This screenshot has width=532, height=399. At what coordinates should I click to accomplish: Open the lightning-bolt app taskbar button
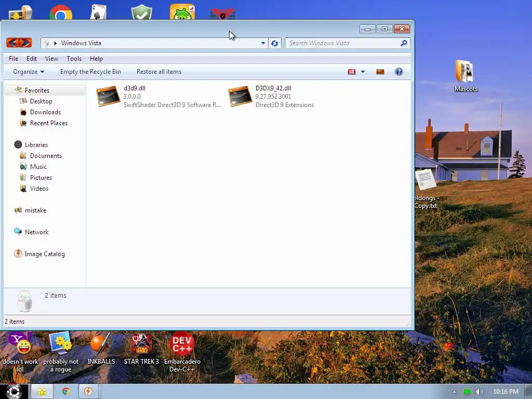coord(88,392)
